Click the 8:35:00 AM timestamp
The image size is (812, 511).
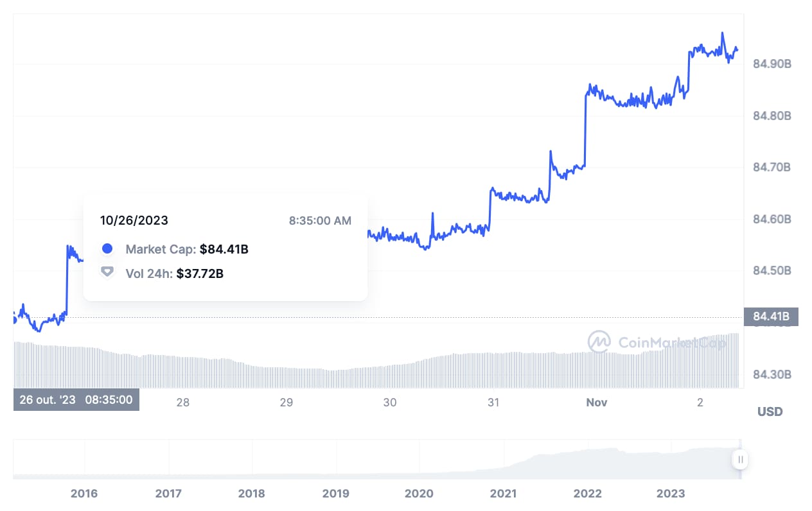coord(319,220)
